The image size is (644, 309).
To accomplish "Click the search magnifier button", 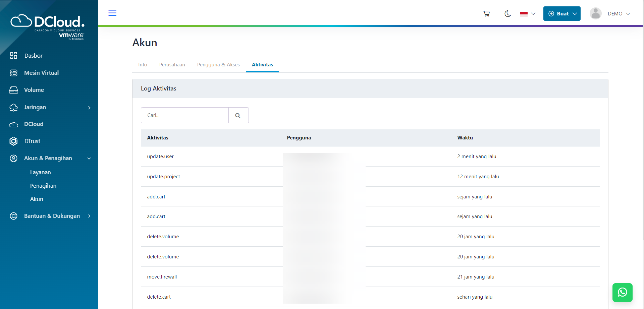I will tap(238, 115).
